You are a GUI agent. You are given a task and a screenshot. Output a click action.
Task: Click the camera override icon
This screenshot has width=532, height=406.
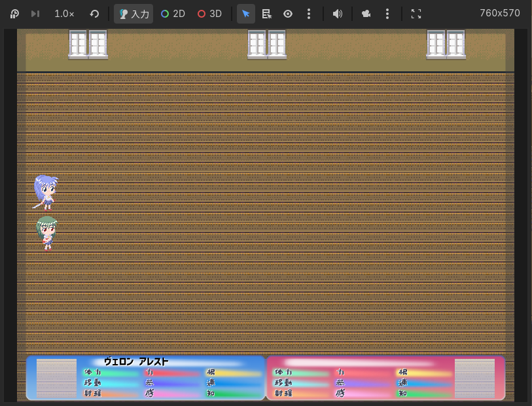pyautogui.click(x=366, y=14)
